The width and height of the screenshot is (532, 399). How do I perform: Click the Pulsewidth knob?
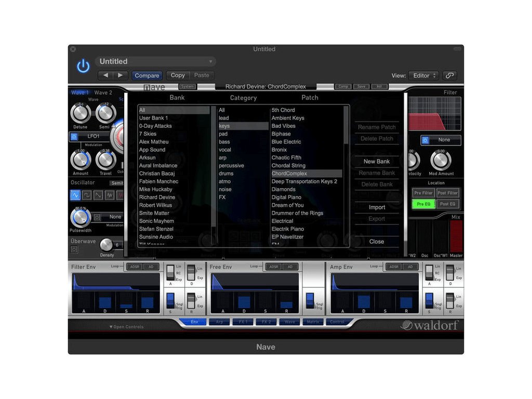coord(80,217)
